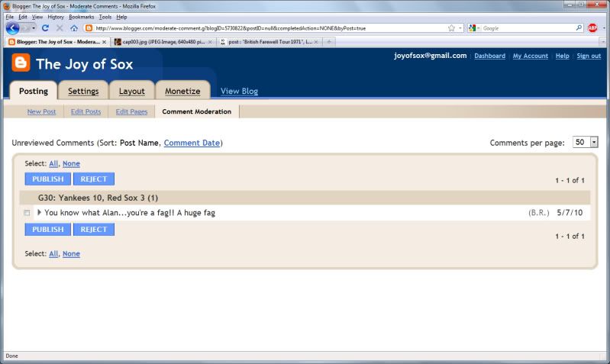Click the Edit Posts link

[86, 111]
